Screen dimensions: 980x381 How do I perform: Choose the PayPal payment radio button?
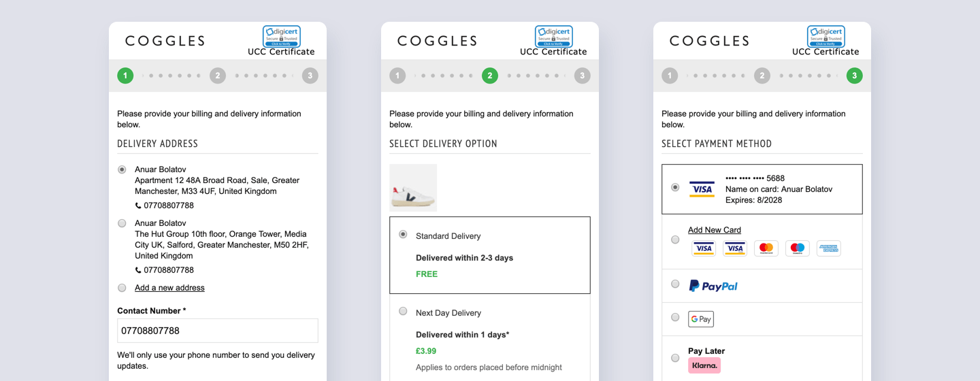click(675, 284)
